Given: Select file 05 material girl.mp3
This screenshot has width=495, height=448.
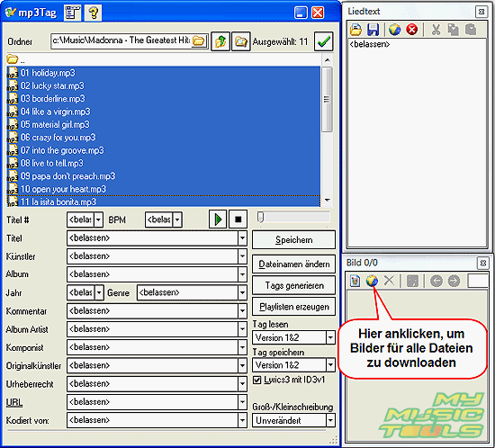Looking at the screenshot, I should click(163, 124).
